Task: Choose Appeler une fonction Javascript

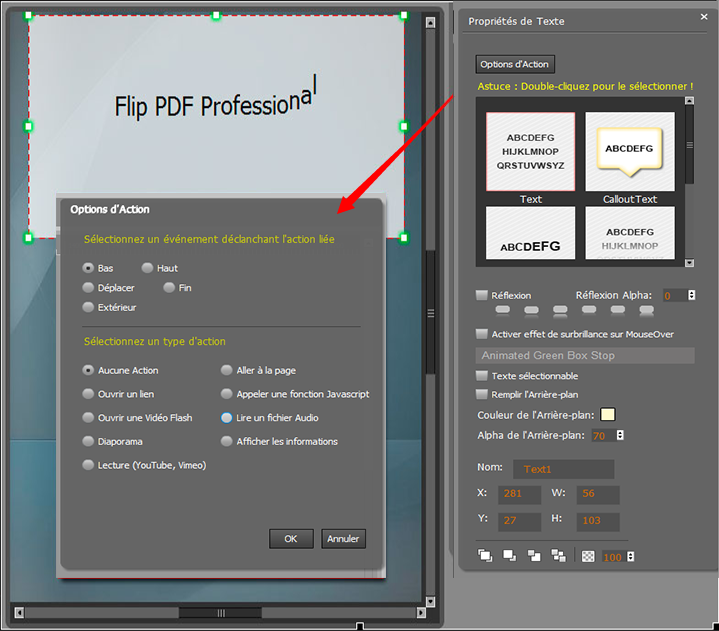Action: [x=227, y=394]
